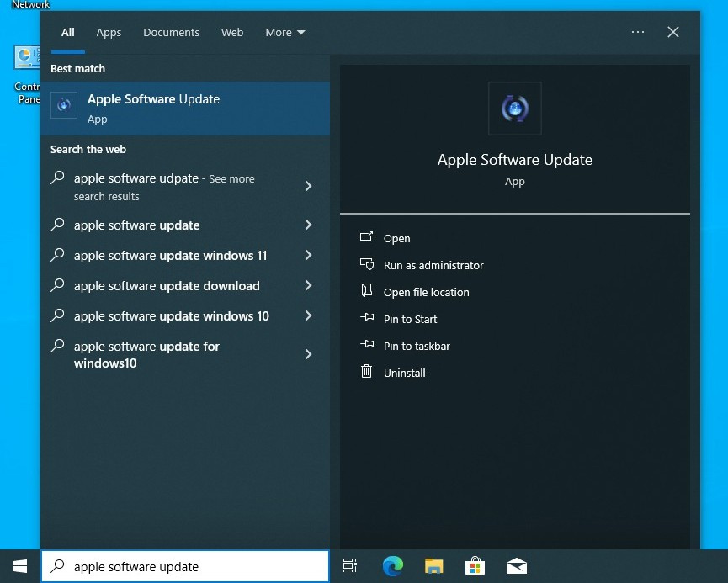The width and height of the screenshot is (728, 583).
Task: Open the Windows Start button
Action: point(20,566)
